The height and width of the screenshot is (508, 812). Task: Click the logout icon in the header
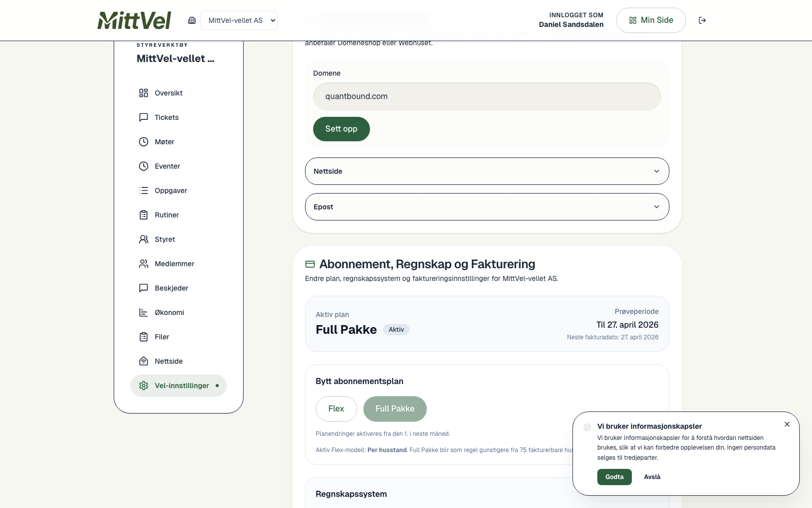click(x=702, y=20)
